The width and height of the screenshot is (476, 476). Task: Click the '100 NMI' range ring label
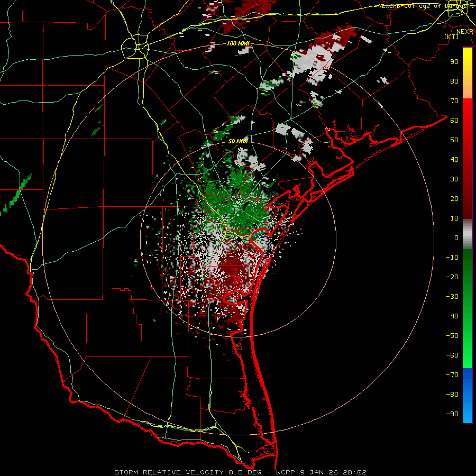click(x=239, y=44)
